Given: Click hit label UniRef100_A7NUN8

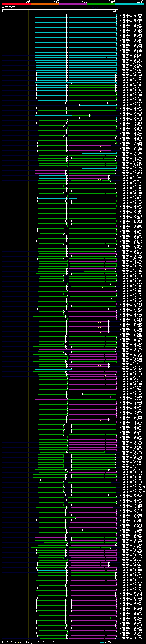Looking at the screenshot, I should pyautogui.click(x=131, y=27).
